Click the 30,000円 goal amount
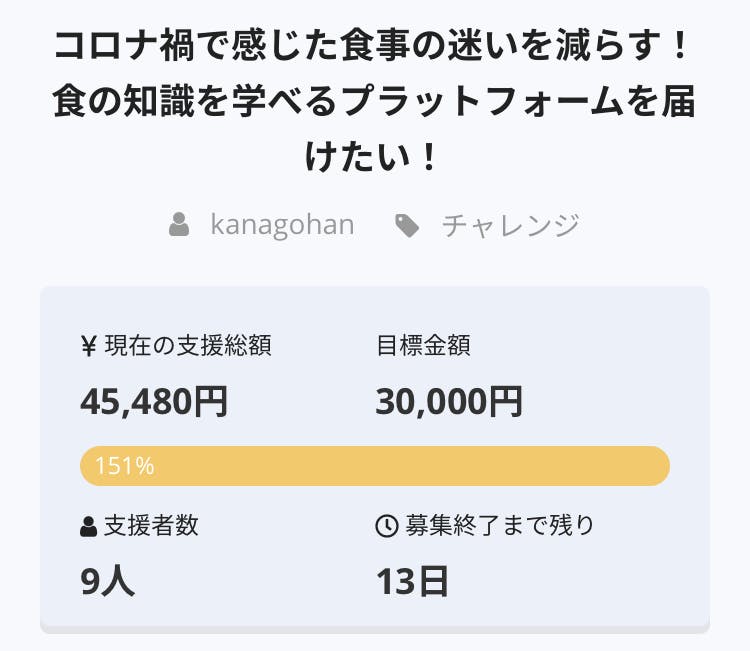This screenshot has height=651, width=750. tap(449, 402)
